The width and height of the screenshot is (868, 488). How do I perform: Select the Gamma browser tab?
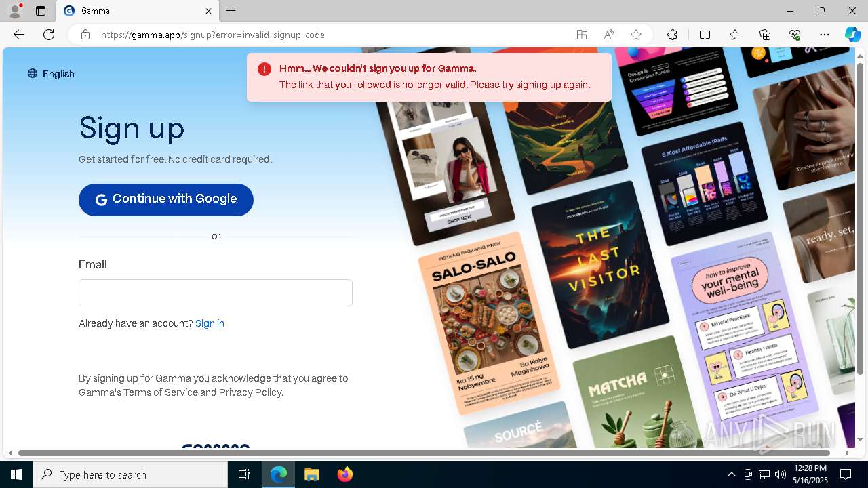138,11
